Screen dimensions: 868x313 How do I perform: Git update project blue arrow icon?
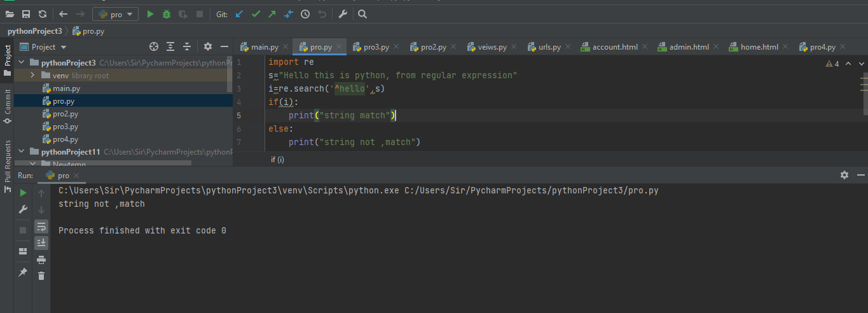(x=239, y=14)
